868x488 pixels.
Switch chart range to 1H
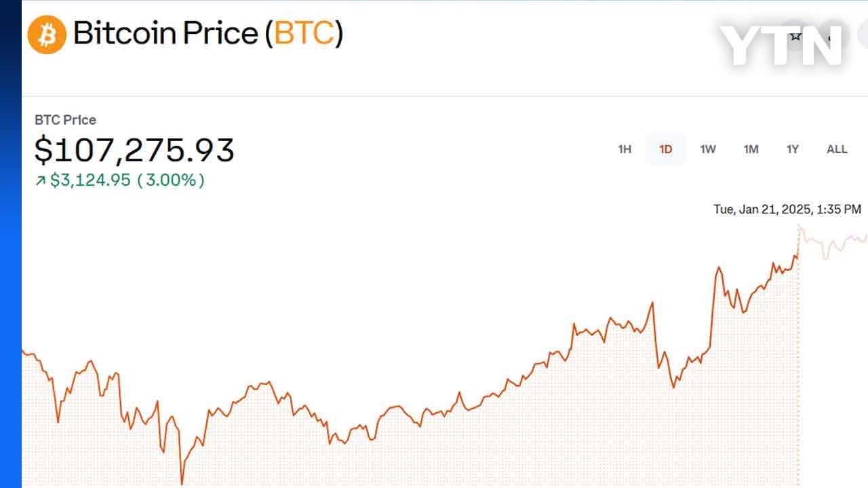point(625,149)
